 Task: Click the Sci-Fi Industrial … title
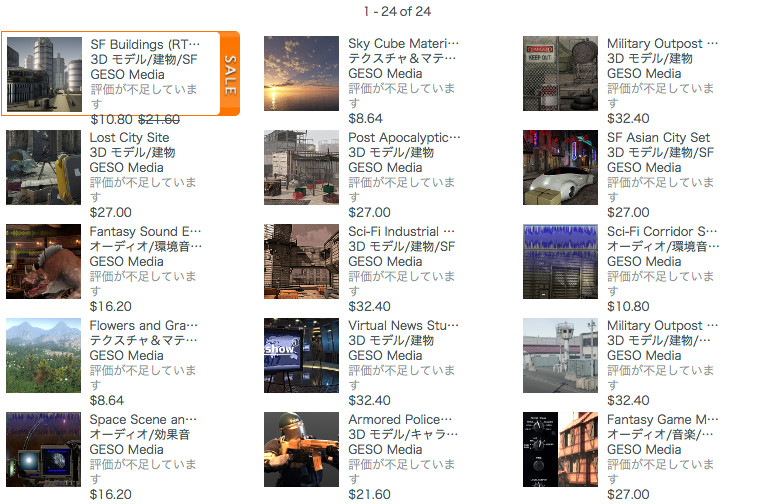pyautogui.click(x=401, y=231)
